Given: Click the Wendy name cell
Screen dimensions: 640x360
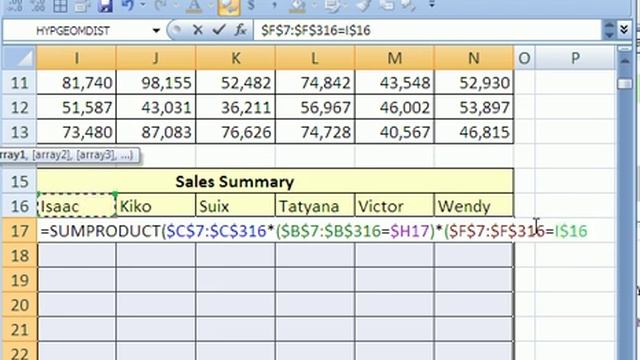Looking at the screenshot, I should coord(474,206).
